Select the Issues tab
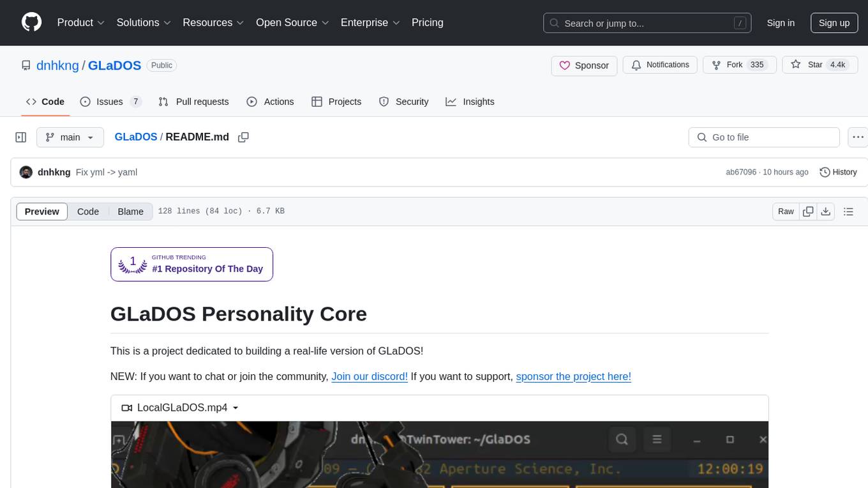 click(110, 102)
